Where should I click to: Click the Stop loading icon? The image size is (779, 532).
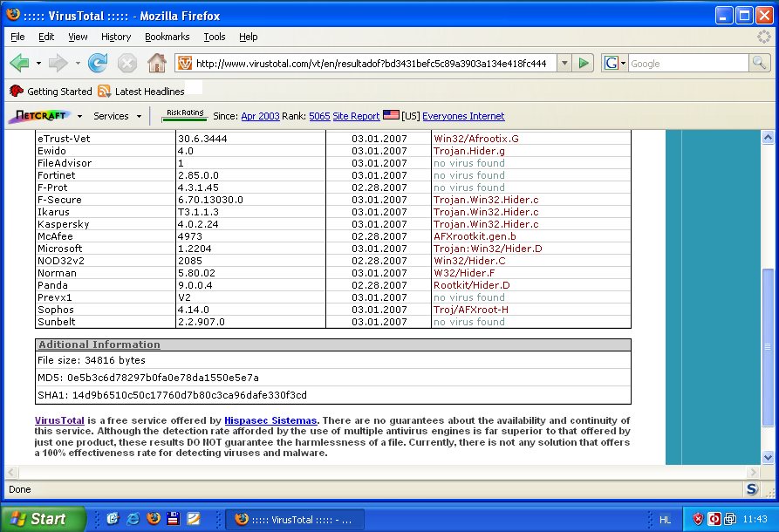tap(127, 63)
